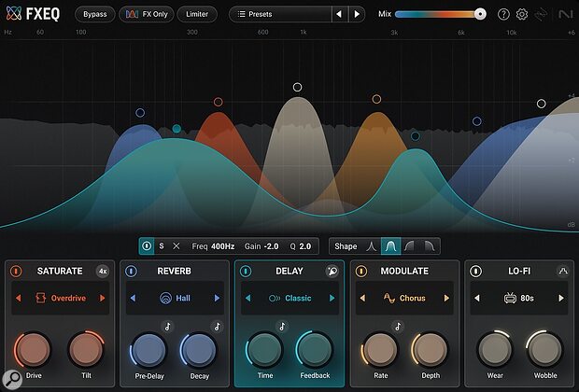The width and height of the screenshot is (579, 392).
Task: Click the dimmed link icon beside settings
Action: pos(541,14)
